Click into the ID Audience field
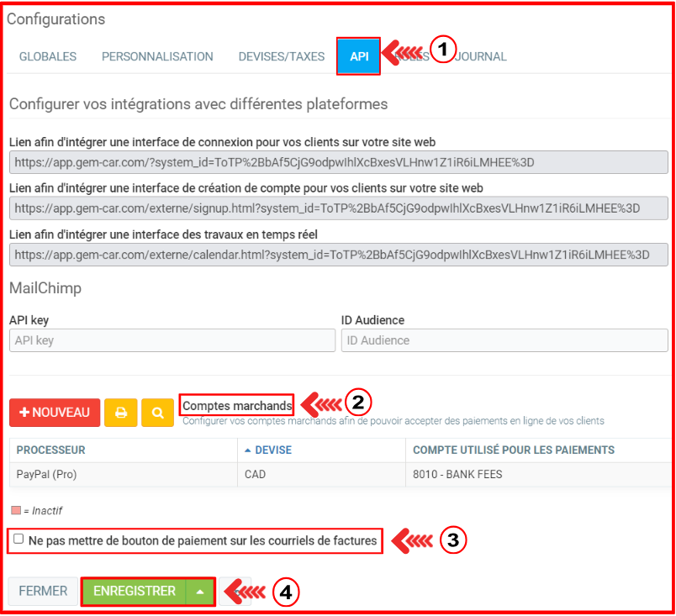This screenshot has width=676, height=616. (x=504, y=340)
